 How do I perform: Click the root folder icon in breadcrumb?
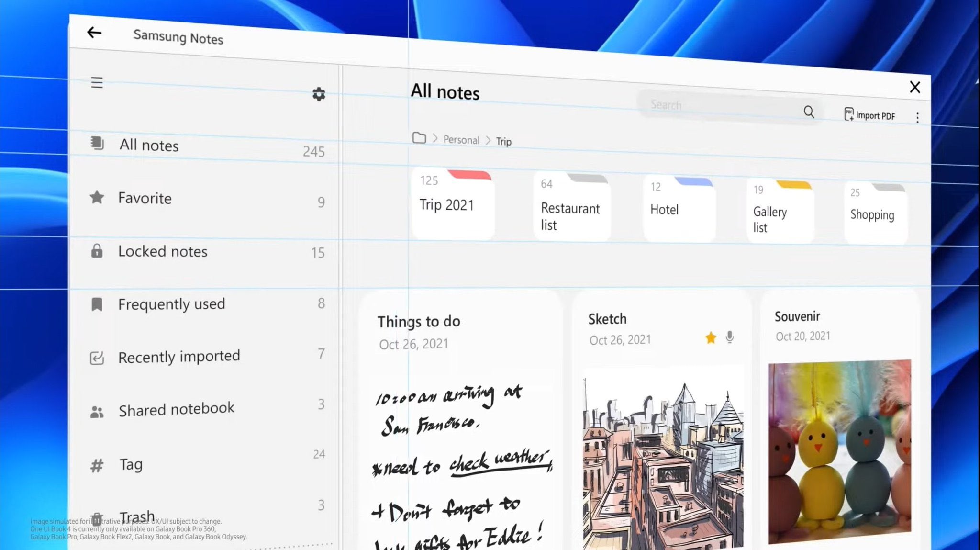pos(419,138)
